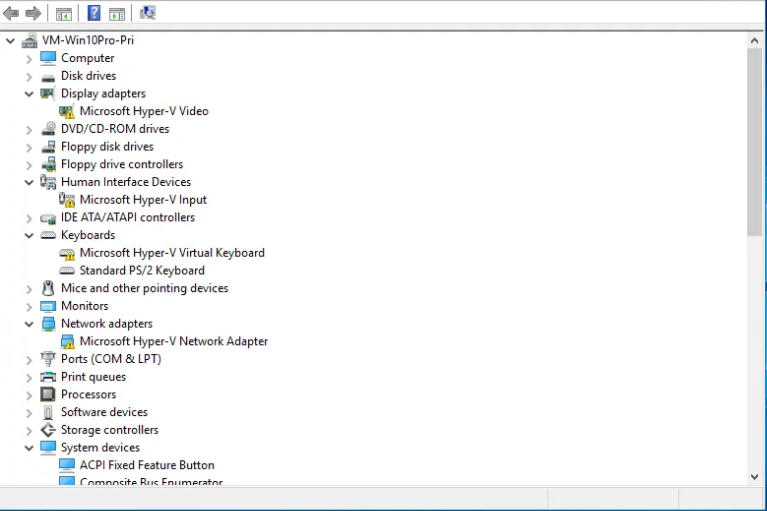Viewport: 767px width, 511px height.
Task: Select IDE ATA/ATAPI controllers label
Action: pos(128,217)
